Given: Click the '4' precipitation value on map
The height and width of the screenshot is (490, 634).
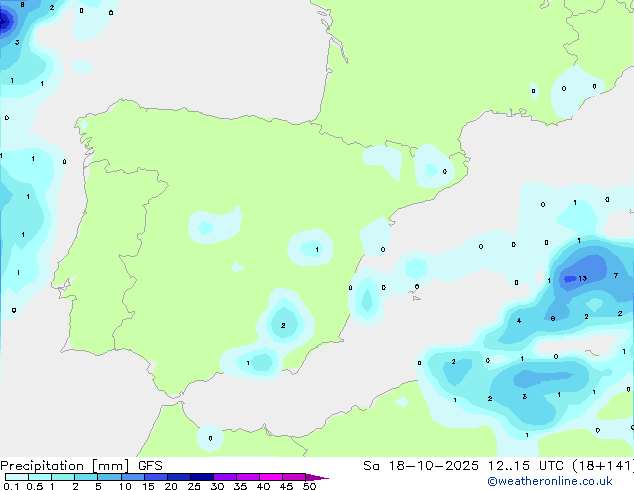Looking at the screenshot, I should pyautogui.click(x=519, y=321).
